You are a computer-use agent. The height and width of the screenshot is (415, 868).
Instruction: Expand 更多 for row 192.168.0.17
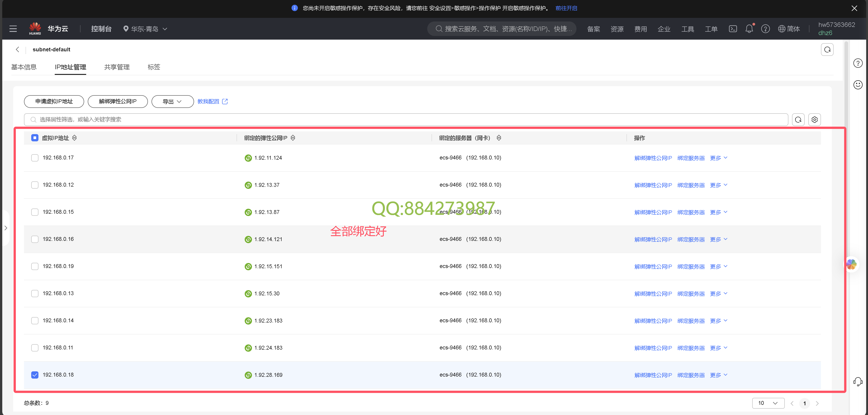click(x=719, y=158)
